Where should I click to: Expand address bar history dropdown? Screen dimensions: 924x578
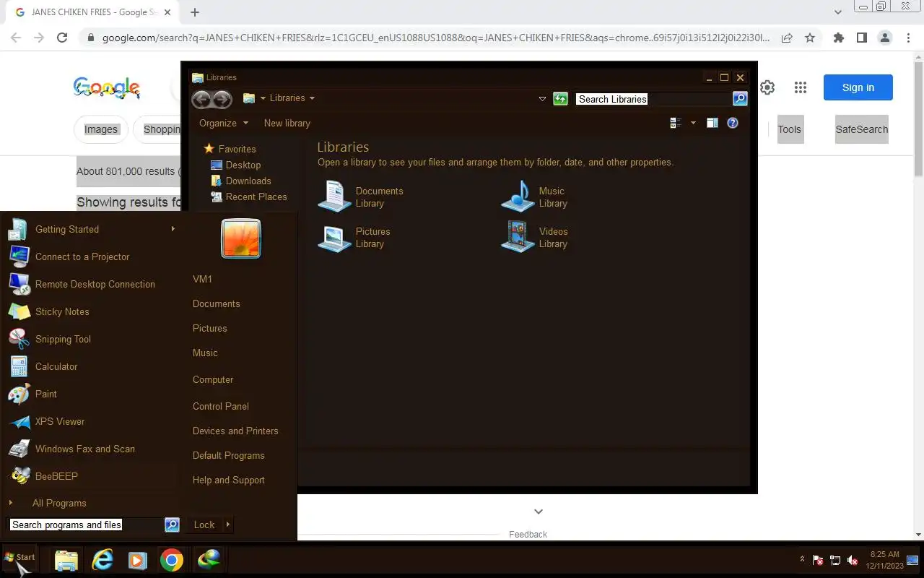tap(542, 99)
